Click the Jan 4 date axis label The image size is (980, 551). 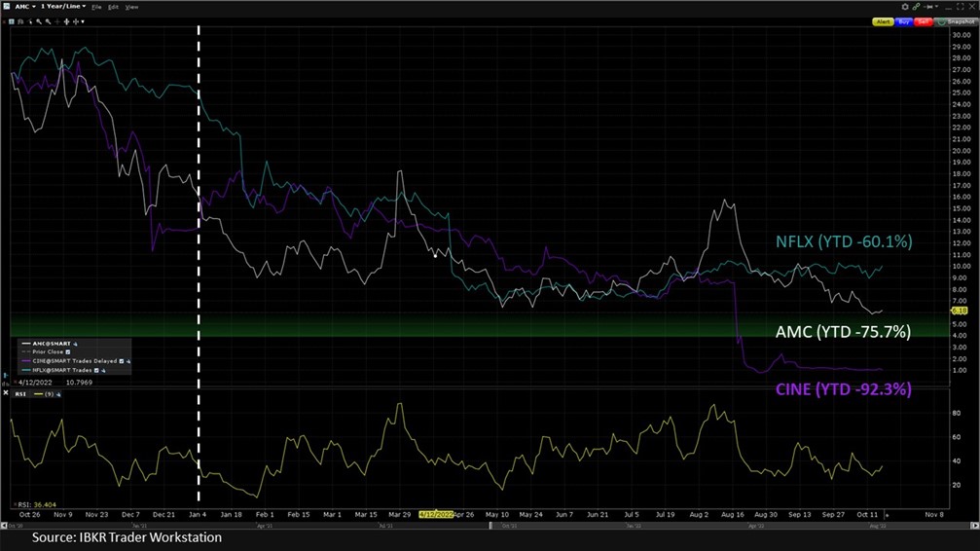[x=198, y=515]
